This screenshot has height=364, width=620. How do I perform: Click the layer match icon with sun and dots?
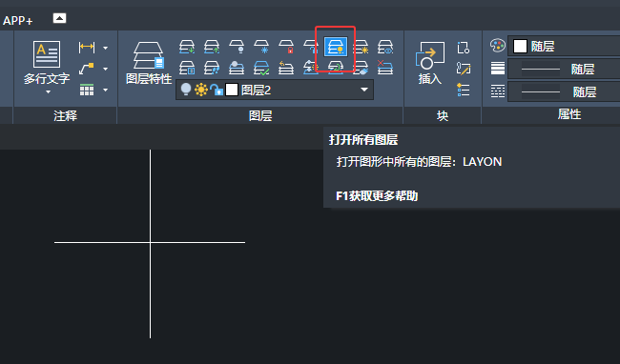311,68
